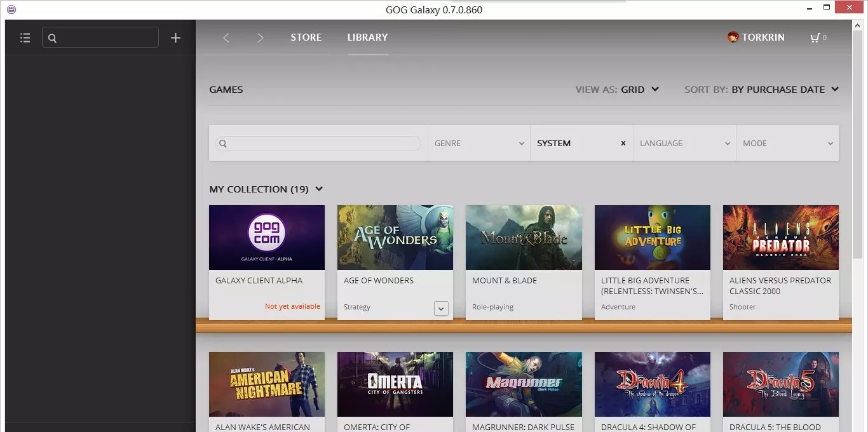The image size is (868, 432).
Task: Expand the GENRE filter dropdown
Action: [x=479, y=143]
